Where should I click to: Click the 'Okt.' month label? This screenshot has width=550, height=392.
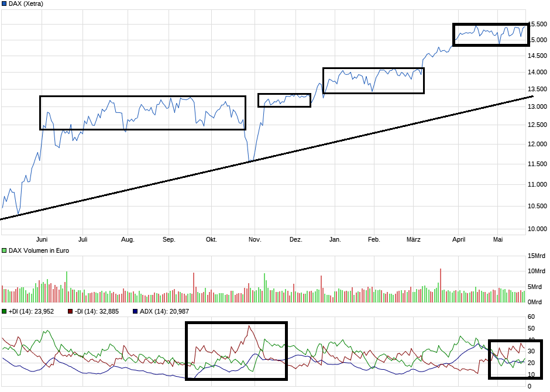coord(211,239)
